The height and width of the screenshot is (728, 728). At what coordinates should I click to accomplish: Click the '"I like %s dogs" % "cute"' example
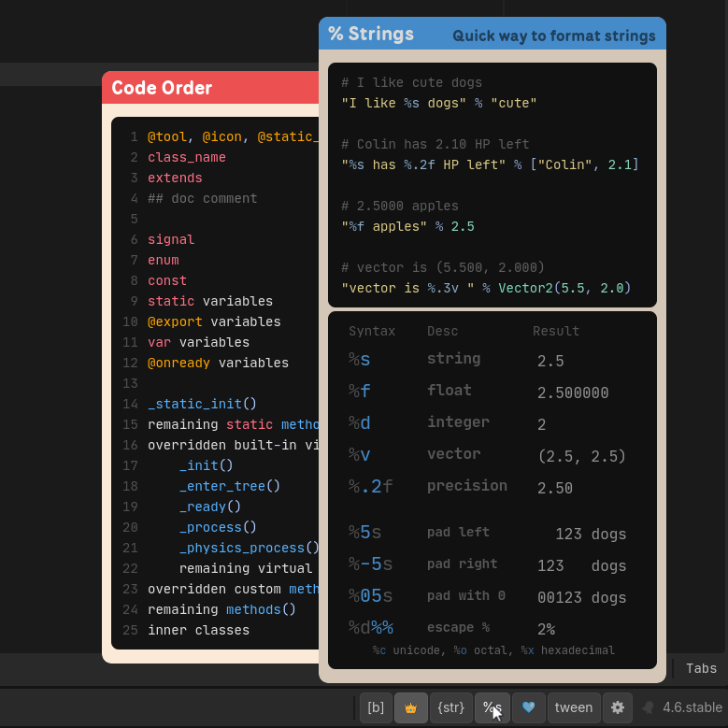click(x=439, y=103)
